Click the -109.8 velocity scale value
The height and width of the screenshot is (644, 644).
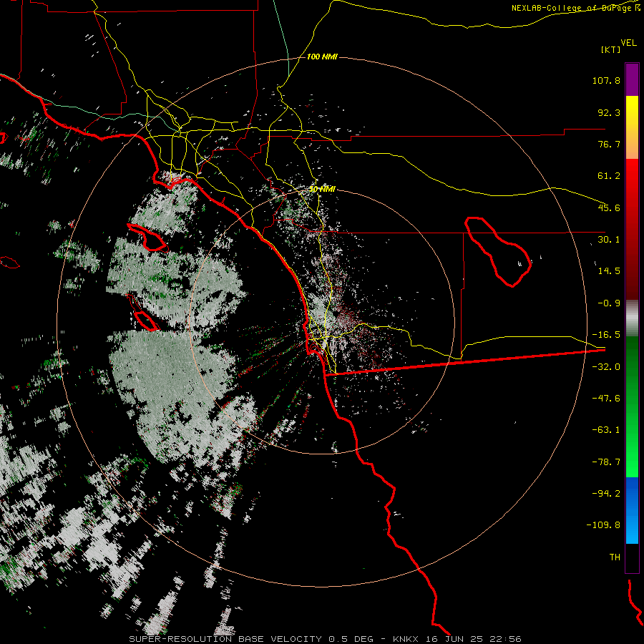[x=603, y=525]
